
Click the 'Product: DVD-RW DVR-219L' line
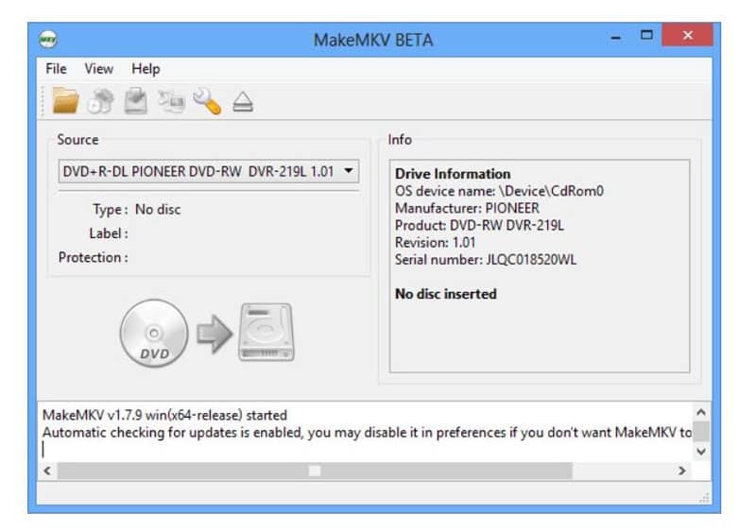tap(479, 226)
